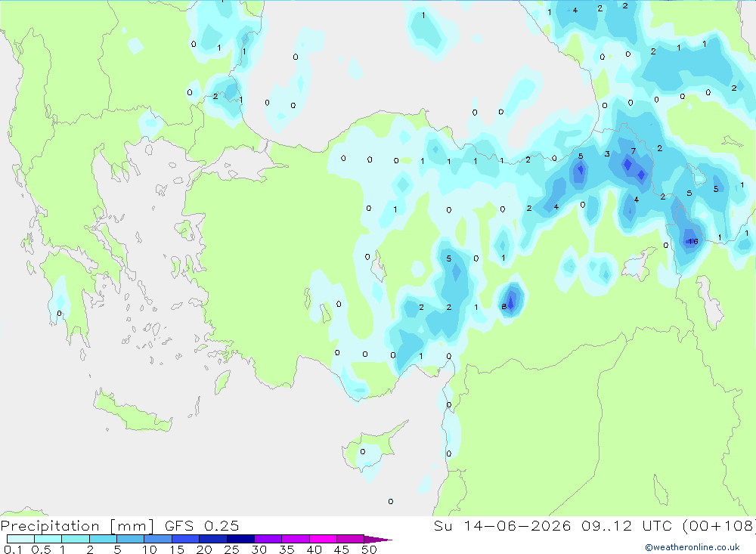
Task: Click the legend scale label '10'
Action: pyautogui.click(x=150, y=549)
